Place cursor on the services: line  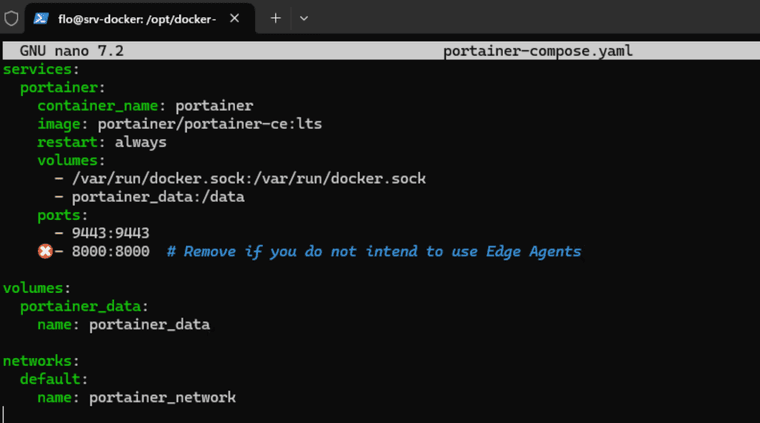tap(38, 69)
